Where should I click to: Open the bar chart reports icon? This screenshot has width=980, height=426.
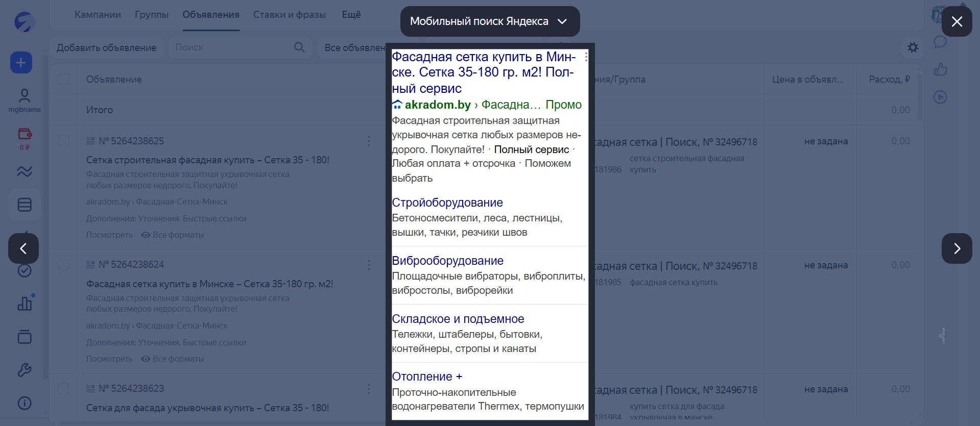[x=25, y=304]
